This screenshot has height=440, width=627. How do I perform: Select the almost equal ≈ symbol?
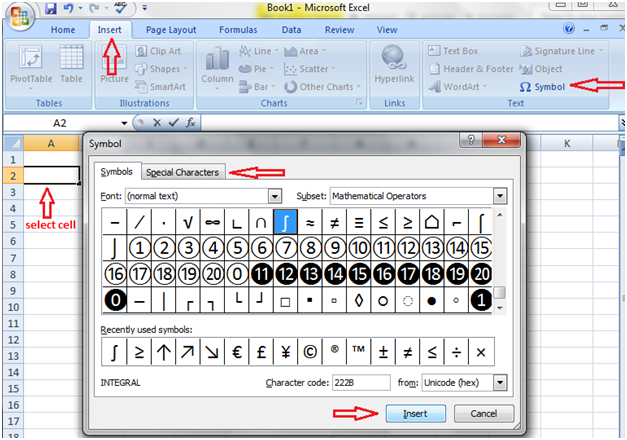pos(310,222)
